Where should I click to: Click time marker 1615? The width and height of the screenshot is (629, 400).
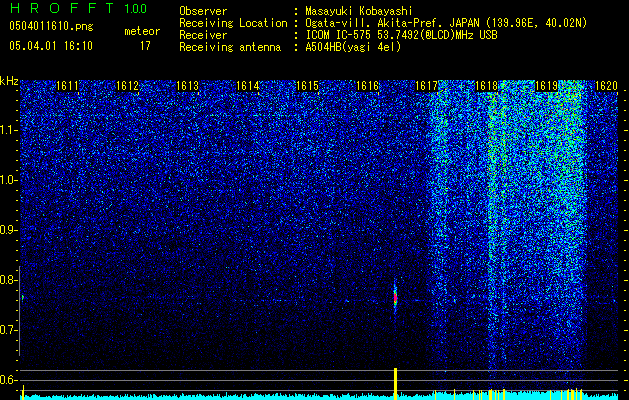point(307,86)
